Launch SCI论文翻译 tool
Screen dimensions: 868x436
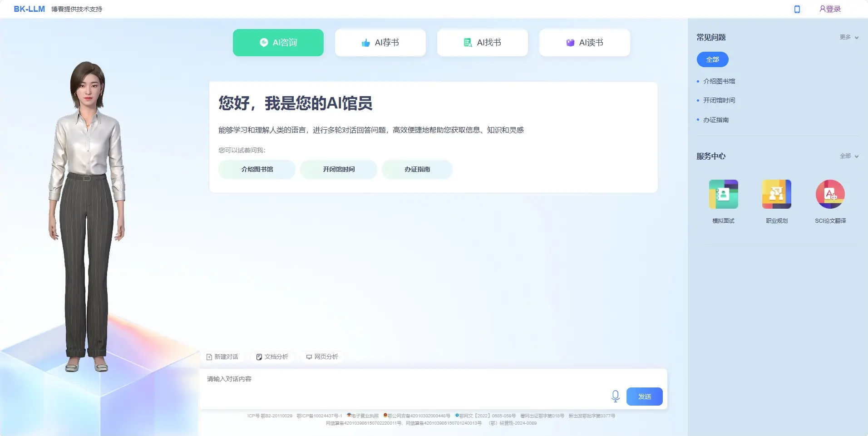click(x=830, y=194)
